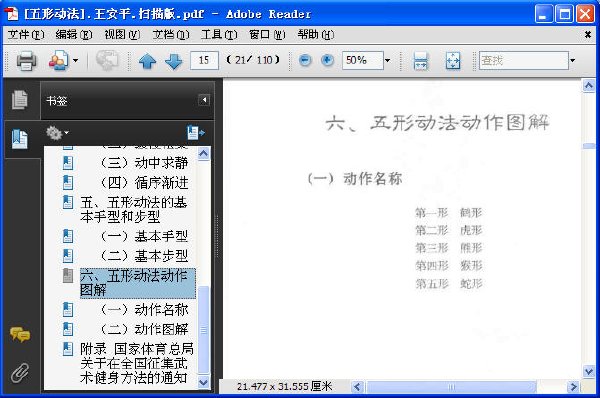600x398 pixels.
Task: Click bookmark icon beside (一) 基本手型
Action: [x=68, y=236]
